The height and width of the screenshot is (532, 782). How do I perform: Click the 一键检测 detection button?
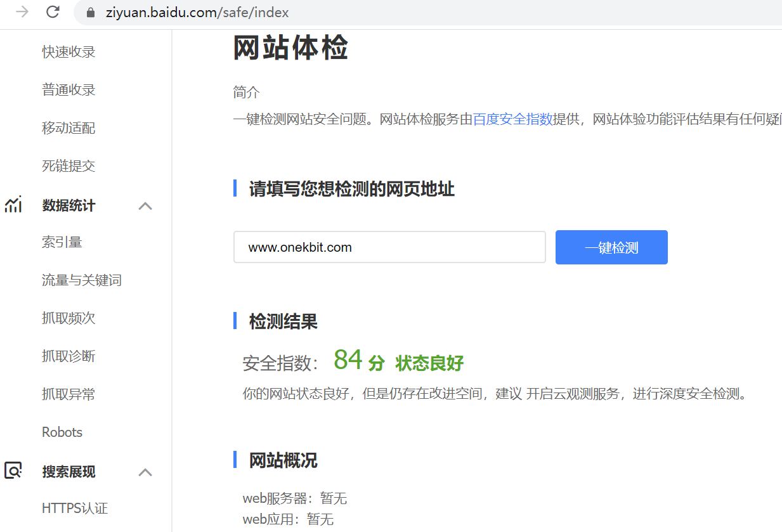(x=611, y=247)
